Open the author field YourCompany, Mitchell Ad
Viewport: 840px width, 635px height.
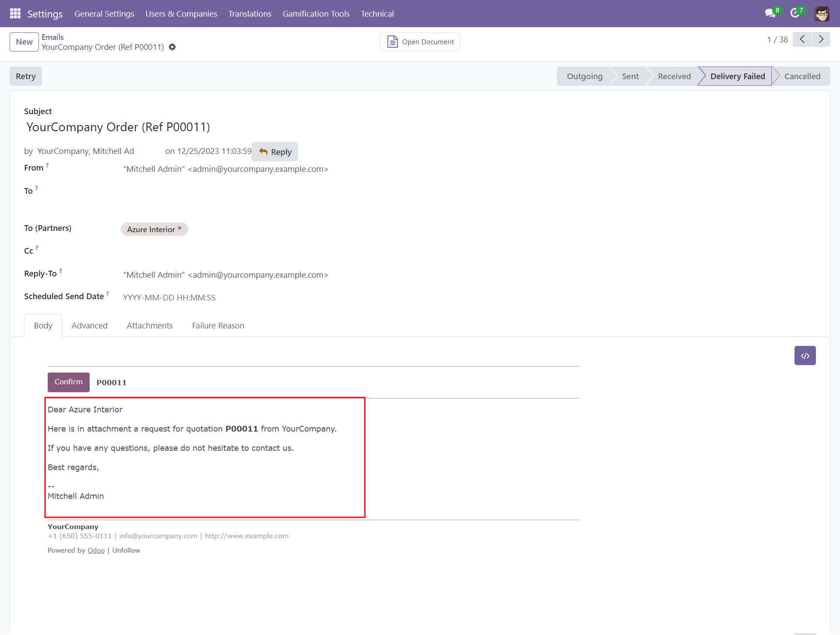(86, 151)
